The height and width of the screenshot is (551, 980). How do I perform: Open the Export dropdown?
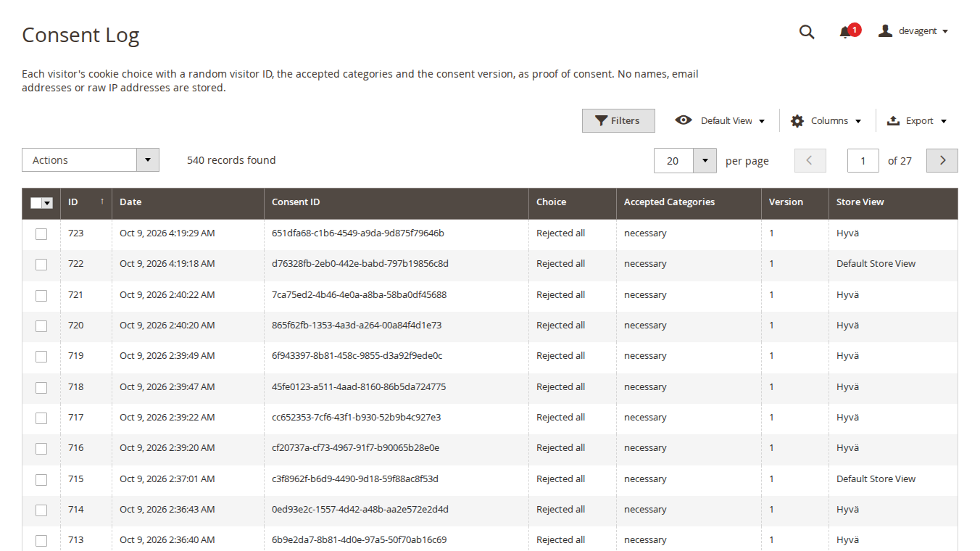917,121
